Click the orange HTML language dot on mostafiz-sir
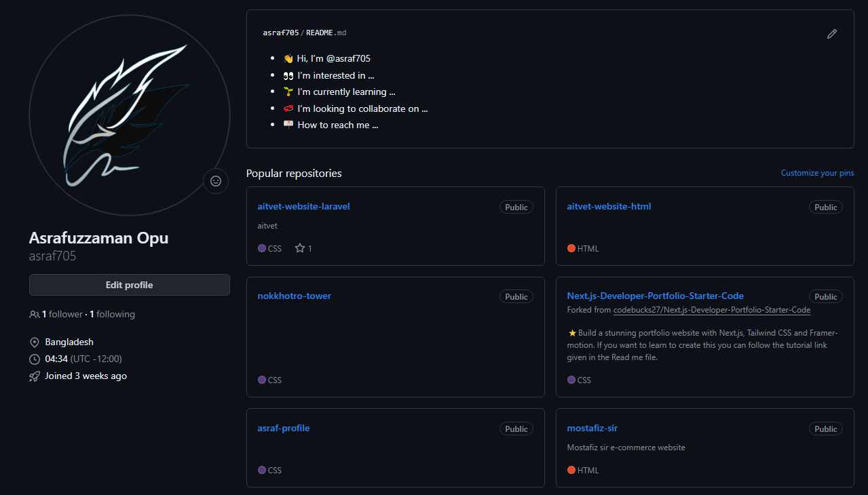The width and height of the screenshot is (868, 495). [x=571, y=470]
